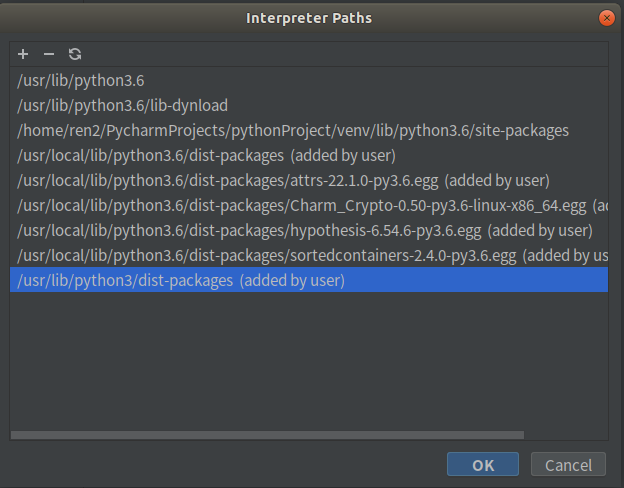Click the Interpreter Paths title bar
The width and height of the screenshot is (624, 488).
coord(310,18)
